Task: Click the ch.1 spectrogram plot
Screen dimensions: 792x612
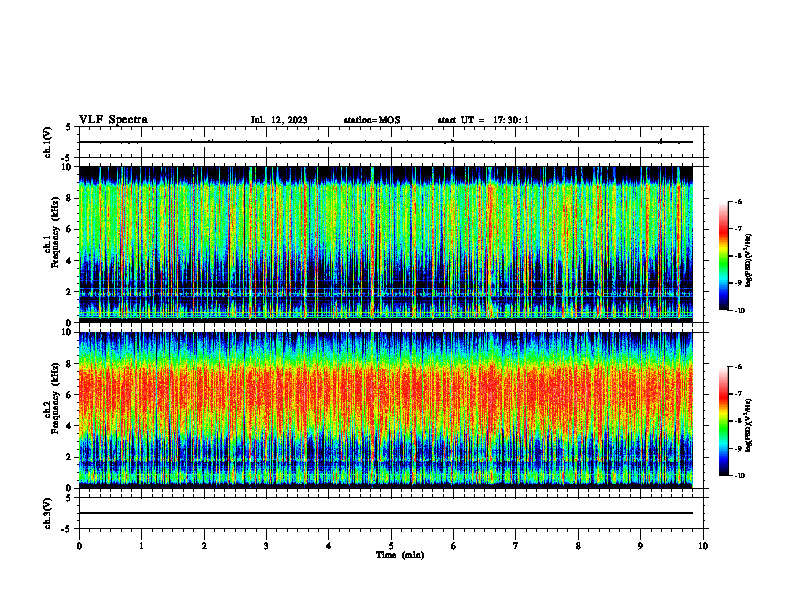Action: (385, 244)
